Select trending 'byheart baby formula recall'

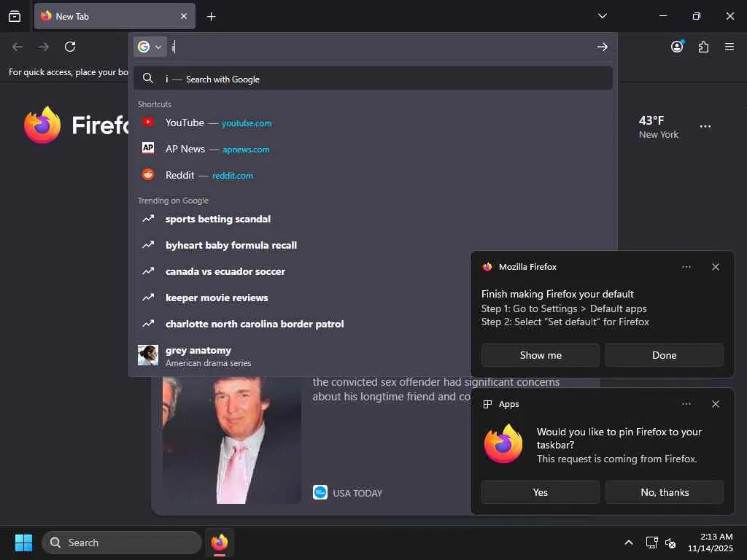(373, 245)
